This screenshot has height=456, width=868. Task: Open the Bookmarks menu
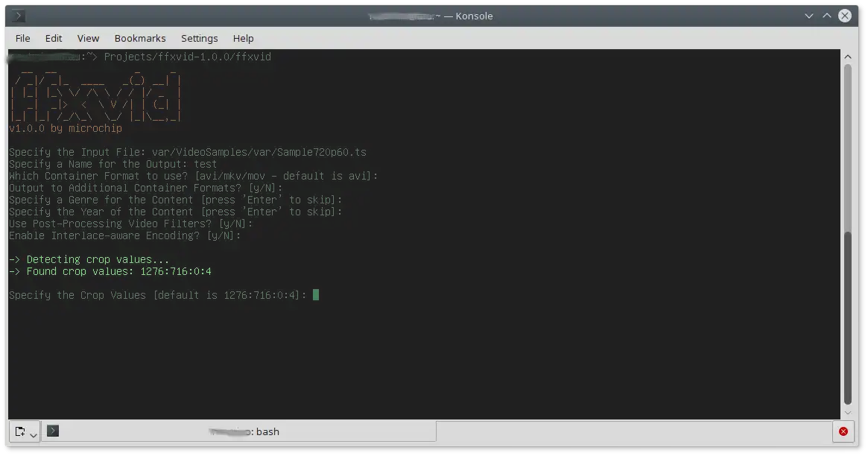pyautogui.click(x=140, y=38)
